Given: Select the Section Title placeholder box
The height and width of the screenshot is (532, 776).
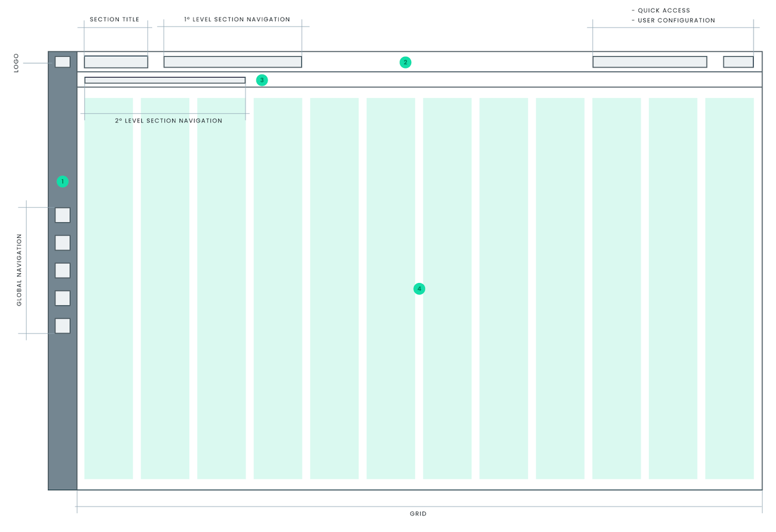Looking at the screenshot, I should pyautogui.click(x=116, y=61).
